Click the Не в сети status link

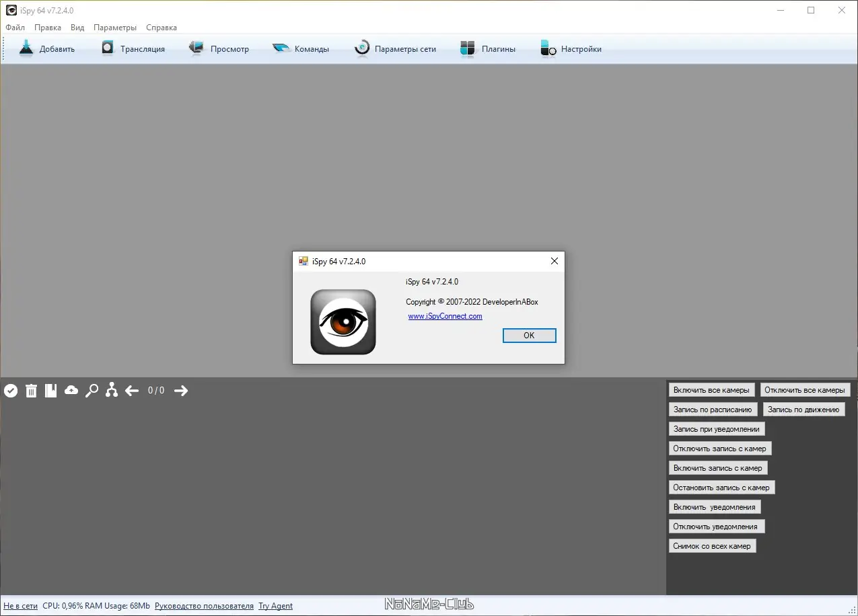21,606
